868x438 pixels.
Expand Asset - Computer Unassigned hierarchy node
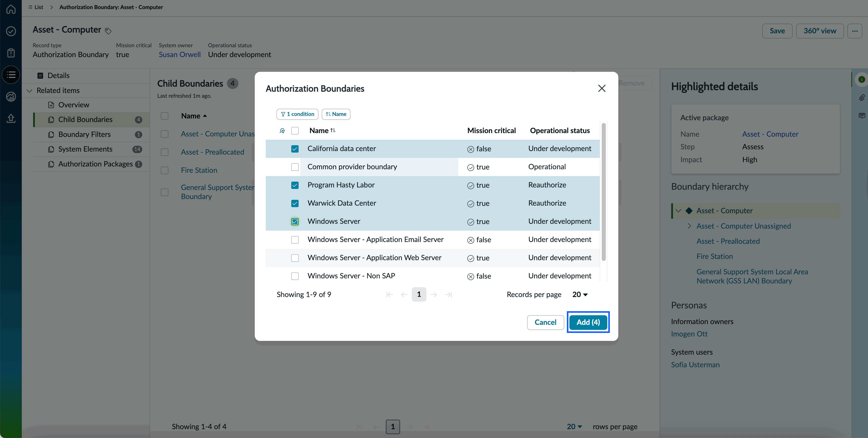[689, 226]
